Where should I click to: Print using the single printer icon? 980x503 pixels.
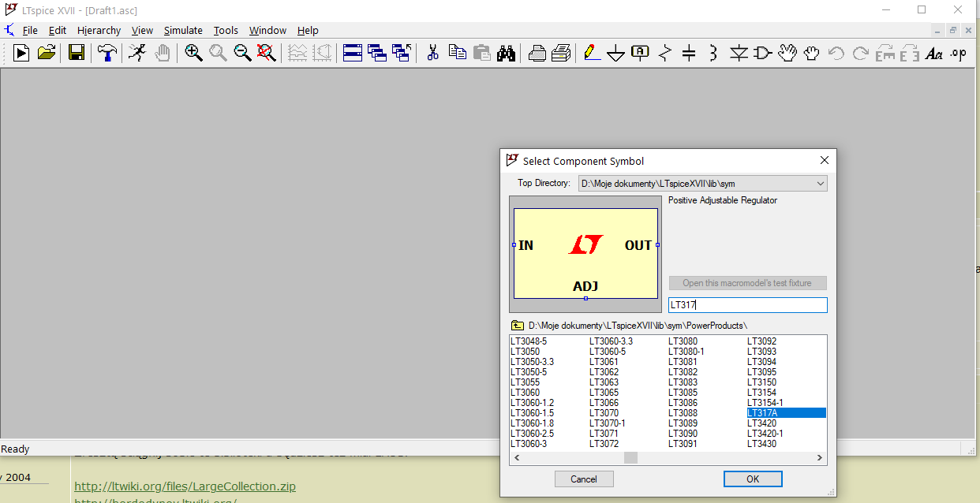pyautogui.click(x=537, y=53)
